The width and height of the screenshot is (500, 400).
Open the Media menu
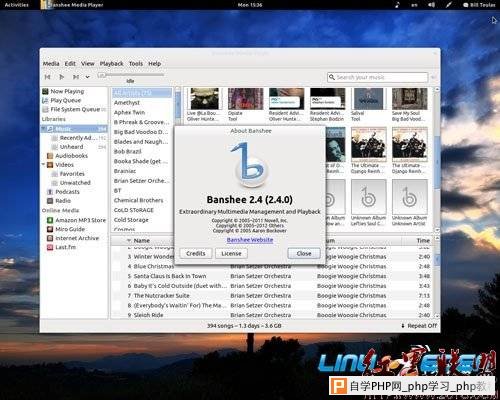coord(51,63)
